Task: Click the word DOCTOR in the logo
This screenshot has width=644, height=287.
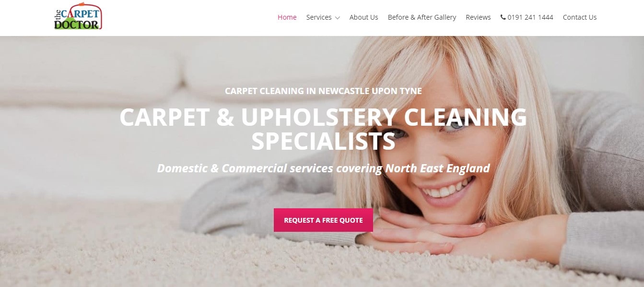Action: click(x=77, y=24)
